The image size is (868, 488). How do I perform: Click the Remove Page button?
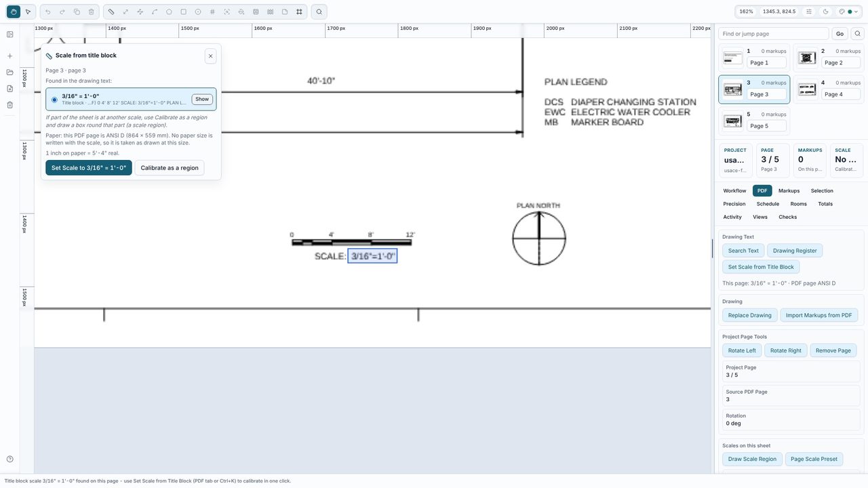click(833, 350)
